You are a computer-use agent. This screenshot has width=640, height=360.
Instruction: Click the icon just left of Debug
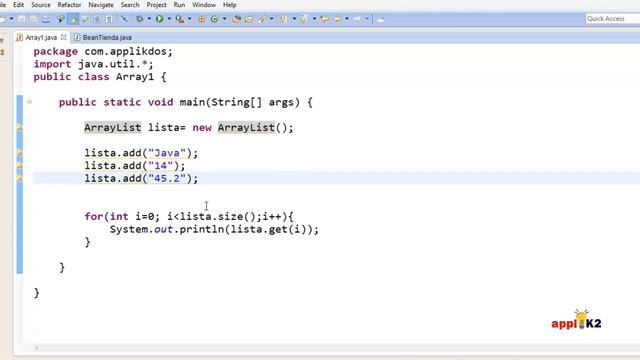click(x=124, y=19)
